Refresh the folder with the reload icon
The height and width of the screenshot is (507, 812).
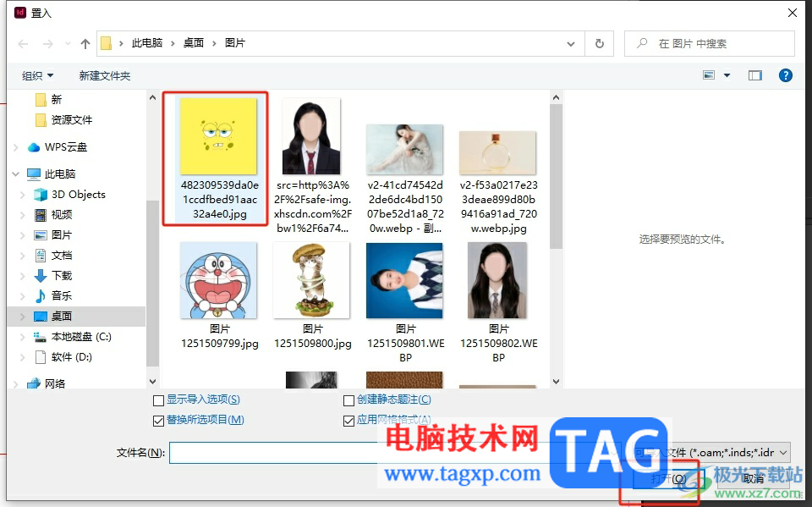coord(599,43)
